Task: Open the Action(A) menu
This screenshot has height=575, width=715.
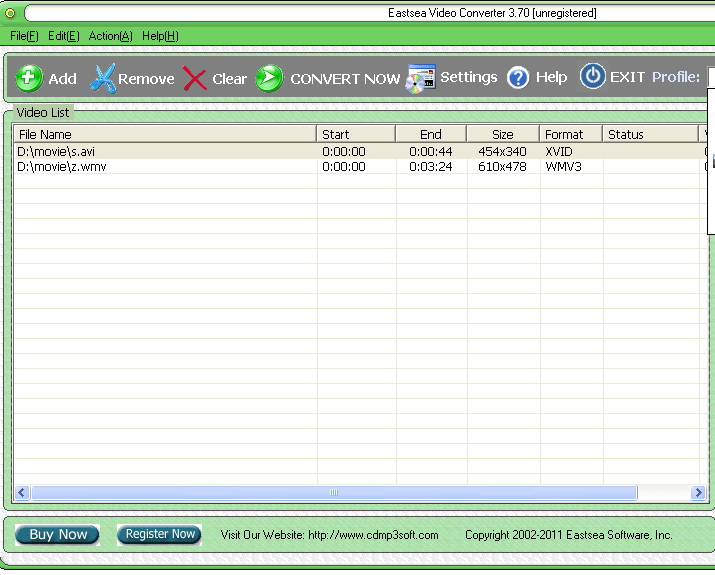Action: [x=110, y=36]
